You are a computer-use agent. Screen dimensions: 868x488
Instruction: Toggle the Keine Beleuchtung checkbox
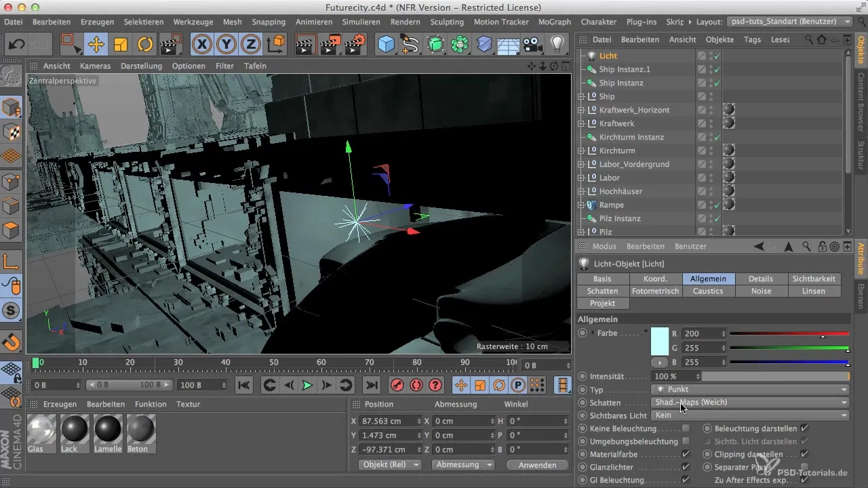(686, 428)
